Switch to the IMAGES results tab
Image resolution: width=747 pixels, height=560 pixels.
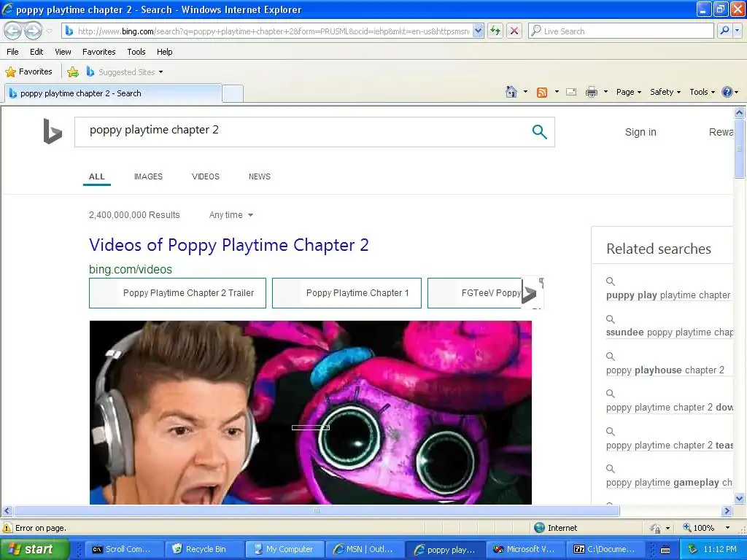(x=148, y=176)
